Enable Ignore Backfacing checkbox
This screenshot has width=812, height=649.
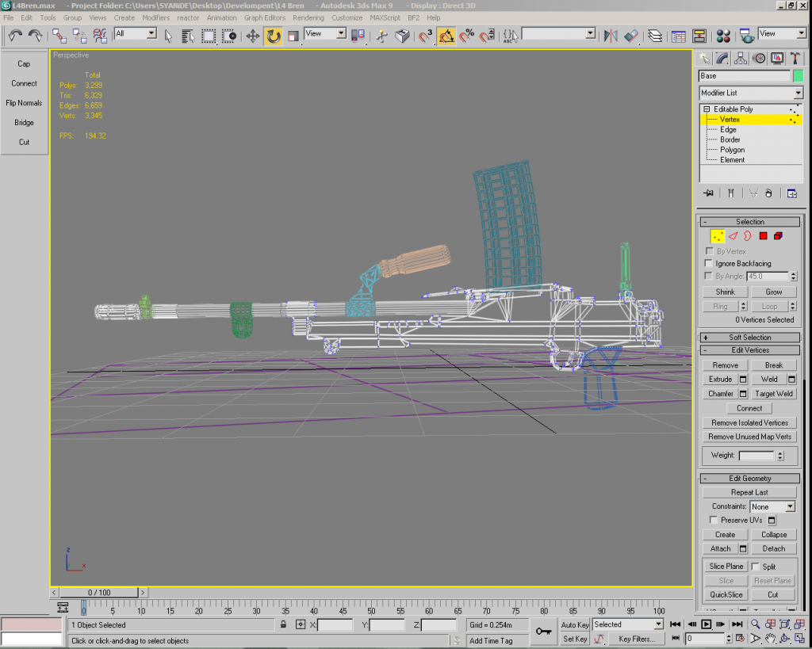(709, 263)
